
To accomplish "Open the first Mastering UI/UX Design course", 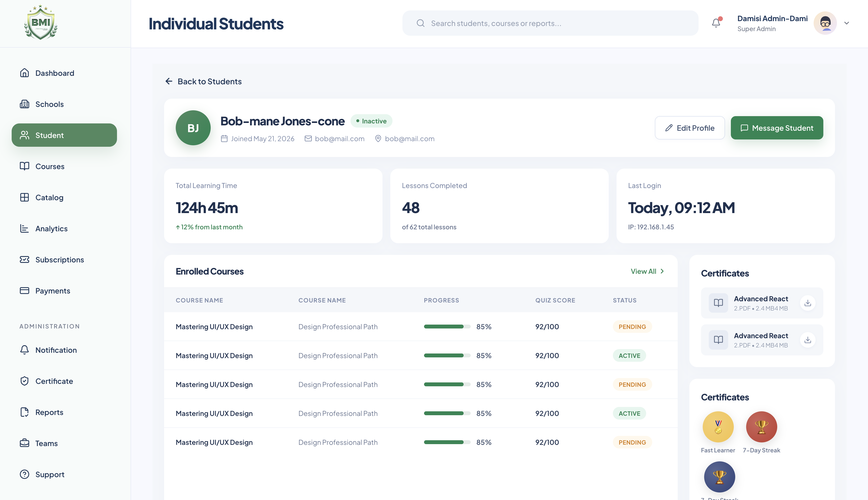I will pyautogui.click(x=214, y=327).
